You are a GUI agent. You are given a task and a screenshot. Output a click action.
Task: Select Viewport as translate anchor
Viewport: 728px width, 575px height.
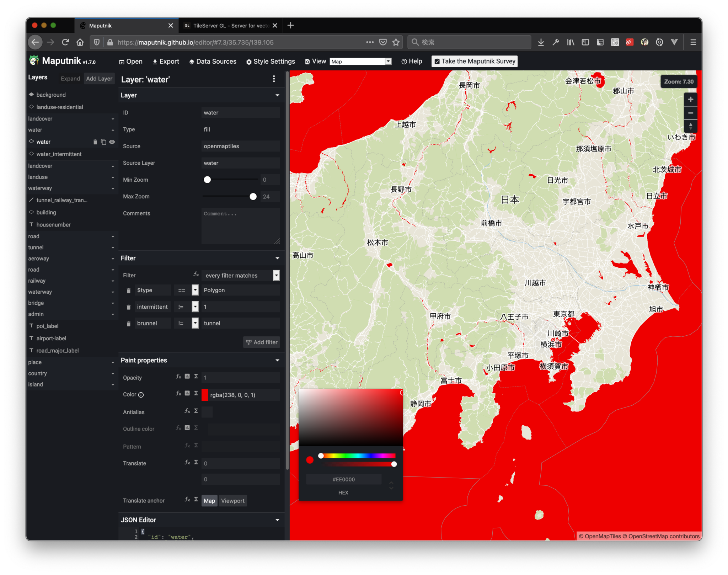(x=233, y=501)
